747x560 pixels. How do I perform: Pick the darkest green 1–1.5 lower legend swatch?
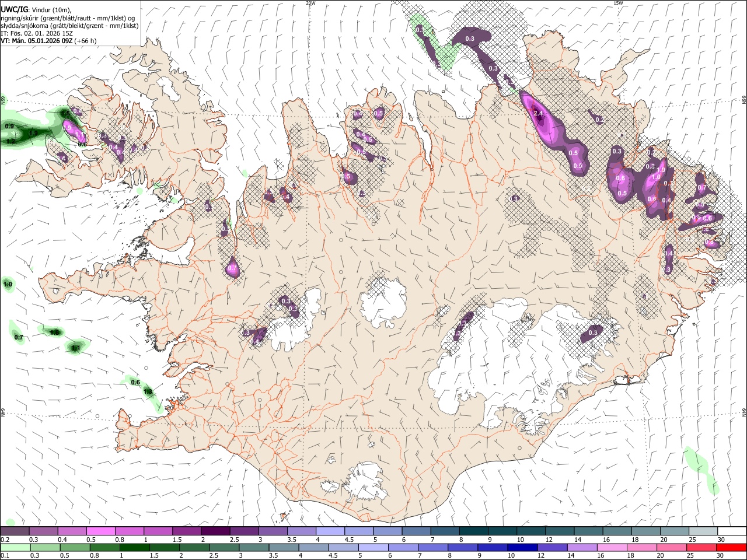[x=134, y=547]
